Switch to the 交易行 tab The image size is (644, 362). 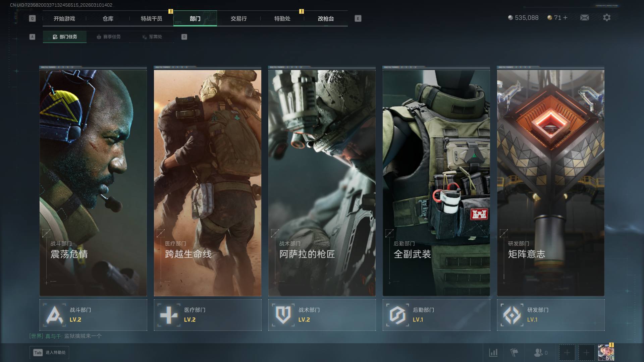coord(238,19)
